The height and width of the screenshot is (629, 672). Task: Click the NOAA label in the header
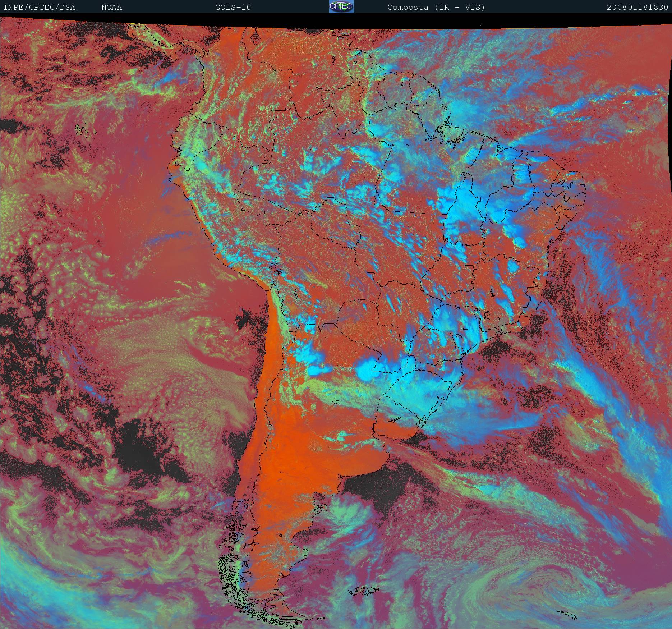click(111, 7)
